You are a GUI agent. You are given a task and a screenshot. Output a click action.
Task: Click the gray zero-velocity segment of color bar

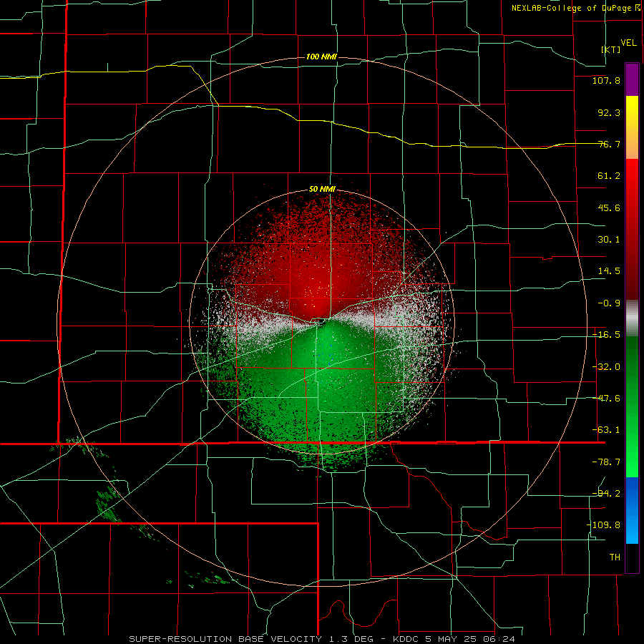coord(632,318)
